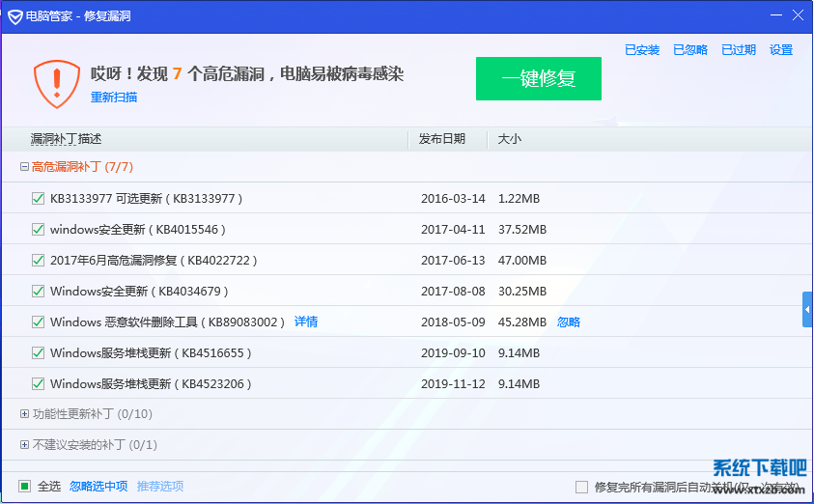Click the green 一键修复 button

click(539, 78)
